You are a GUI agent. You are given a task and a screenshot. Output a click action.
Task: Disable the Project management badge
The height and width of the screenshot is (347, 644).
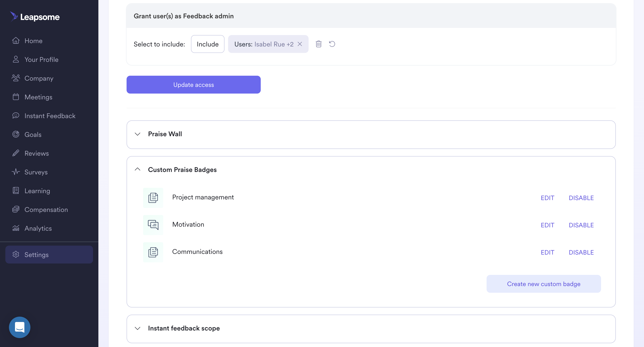point(581,198)
